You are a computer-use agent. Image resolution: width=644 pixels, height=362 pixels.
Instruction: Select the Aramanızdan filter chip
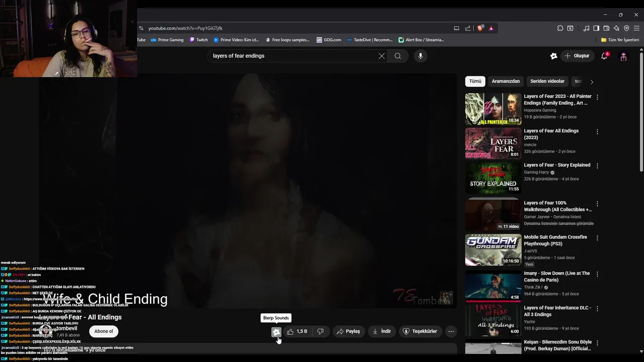(506, 81)
